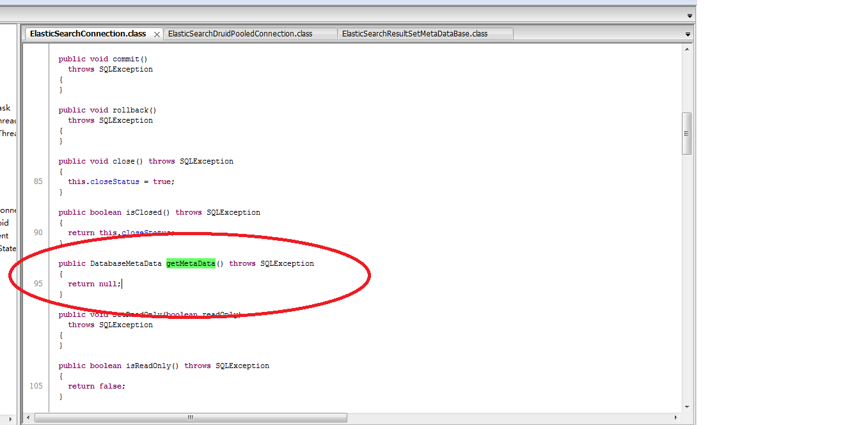Click the vertical scrollbar down arrow
868x425 pixels.
(x=686, y=406)
